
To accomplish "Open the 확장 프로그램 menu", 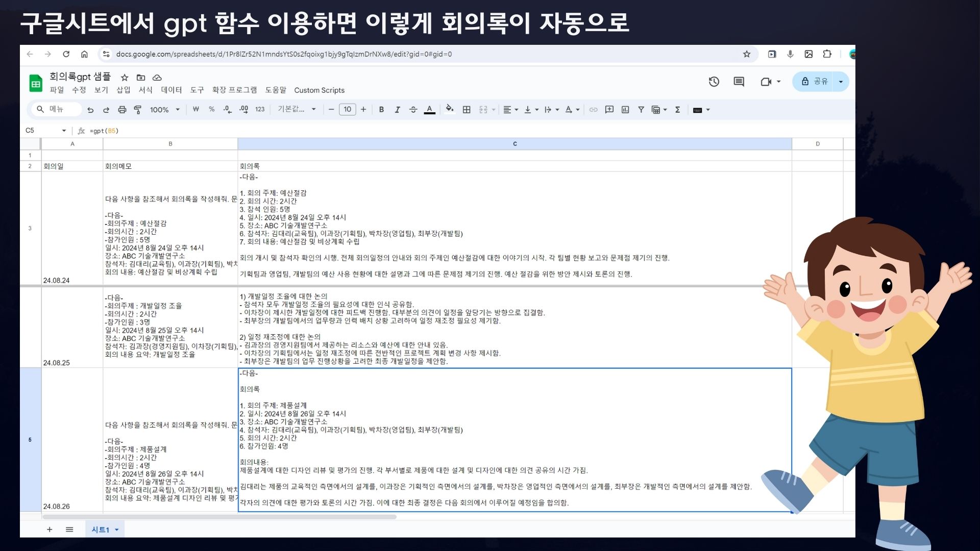I will tap(234, 90).
